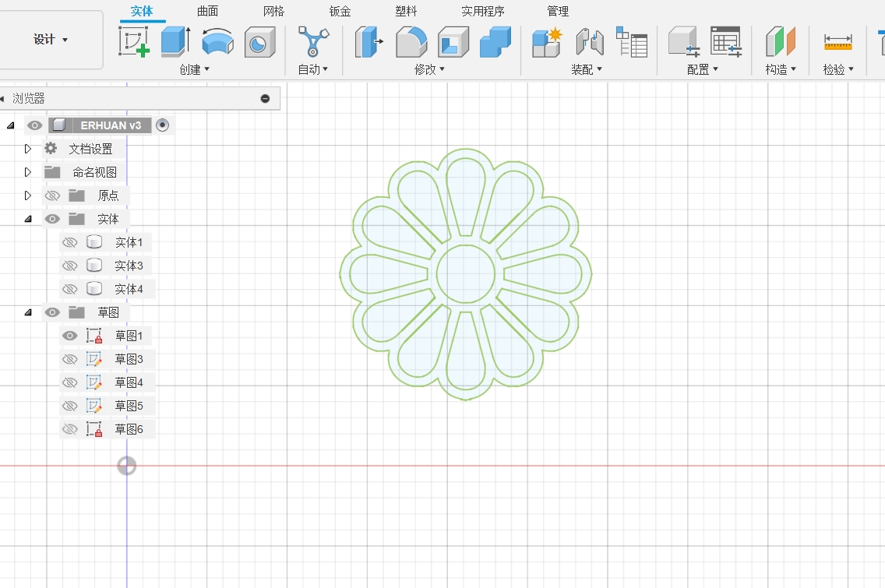885x588 pixels.
Task: Switch to the 管理 tab
Action: point(558,11)
